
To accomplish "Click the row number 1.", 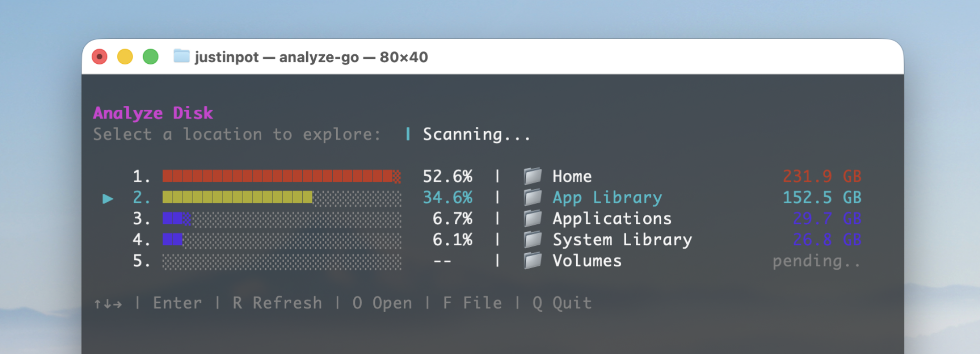I will click(x=141, y=176).
